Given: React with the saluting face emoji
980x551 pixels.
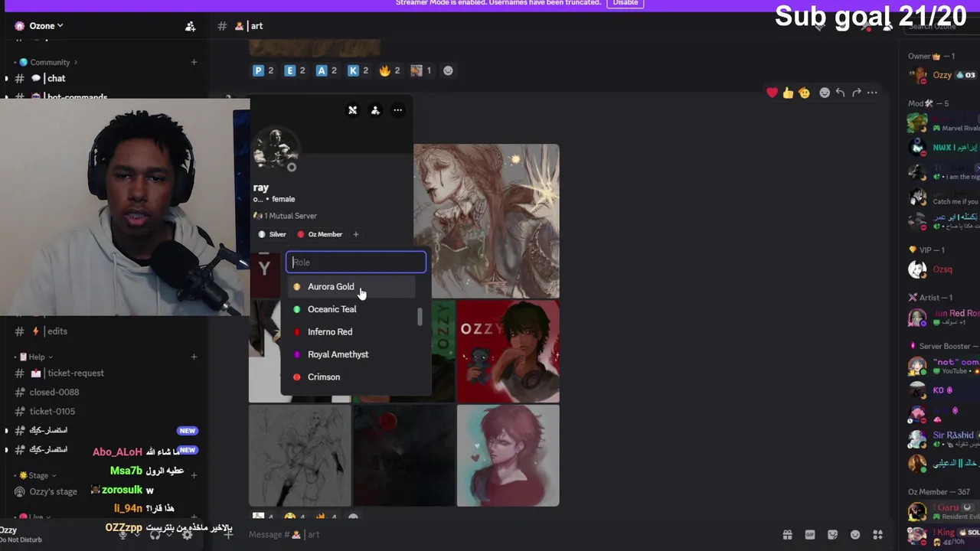Looking at the screenshot, I should click(804, 93).
